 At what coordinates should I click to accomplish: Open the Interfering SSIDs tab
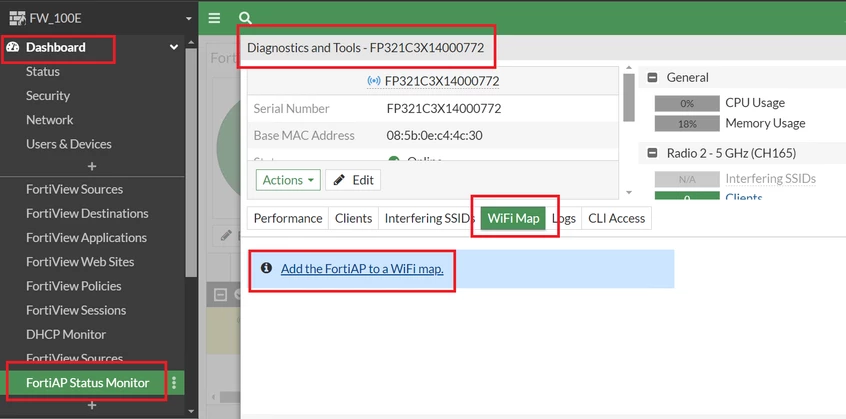click(429, 218)
